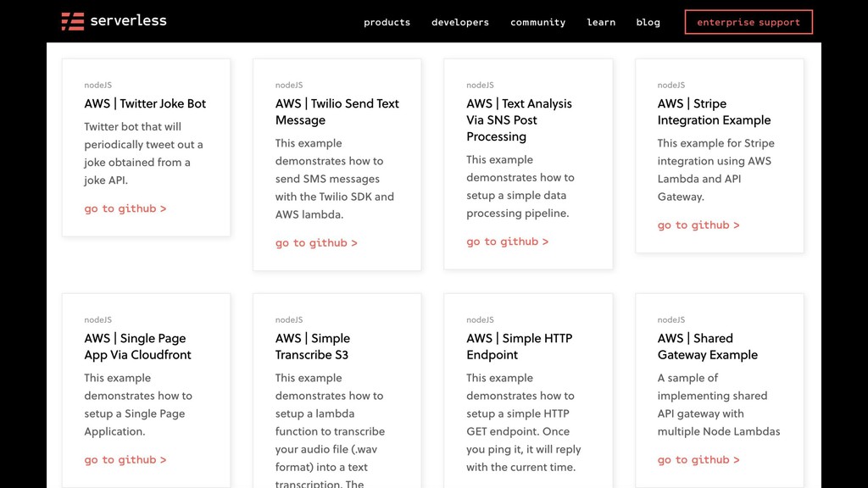Open the Single Page App Via Cloudfront title
The width and height of the screenshot is (868, 488).
(137, 347)
